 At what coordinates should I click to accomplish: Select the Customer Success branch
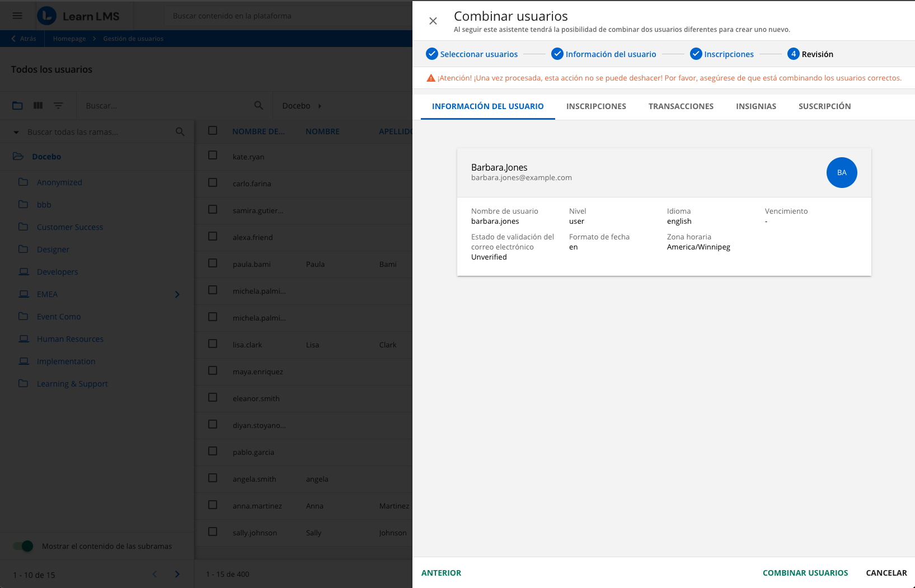70,227
